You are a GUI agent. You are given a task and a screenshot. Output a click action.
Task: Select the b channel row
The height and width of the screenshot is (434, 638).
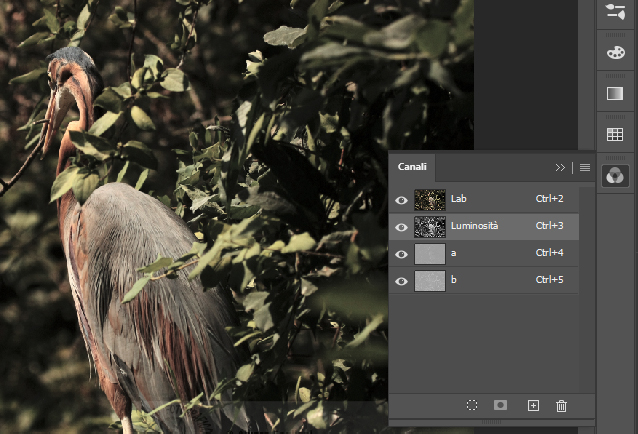click(484, 280)
